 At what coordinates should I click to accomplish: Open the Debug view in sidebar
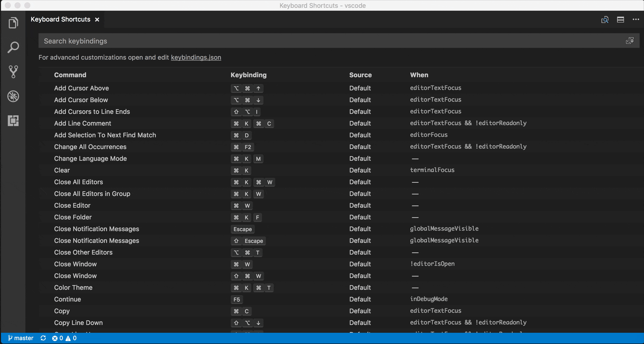[x=13, y=97]
